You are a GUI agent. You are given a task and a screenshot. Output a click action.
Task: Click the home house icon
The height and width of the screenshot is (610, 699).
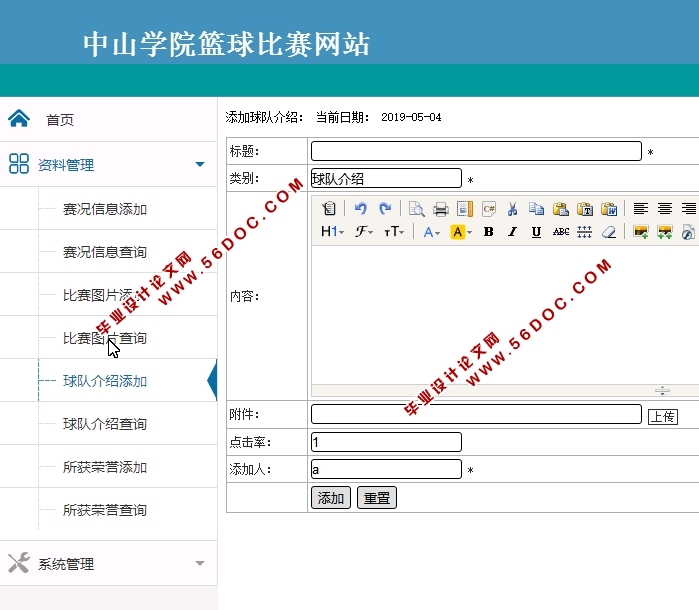19,119
